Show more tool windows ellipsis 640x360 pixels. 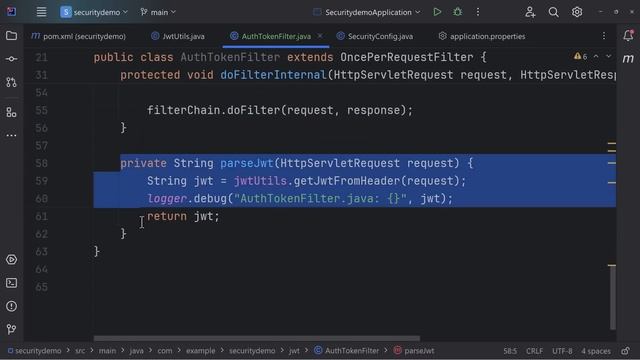(x=11, y=135)
